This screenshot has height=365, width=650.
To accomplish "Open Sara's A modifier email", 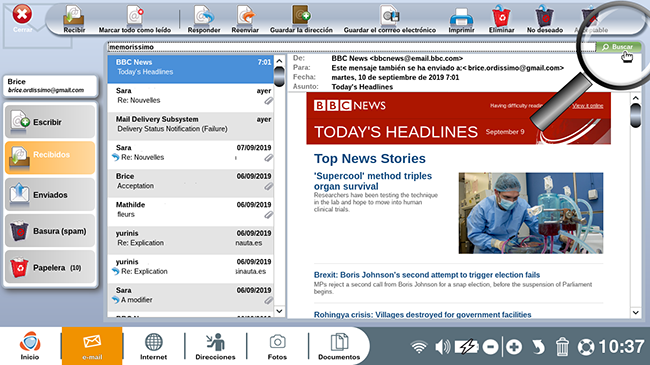I will pyautogui.click(x=190, y=296).
